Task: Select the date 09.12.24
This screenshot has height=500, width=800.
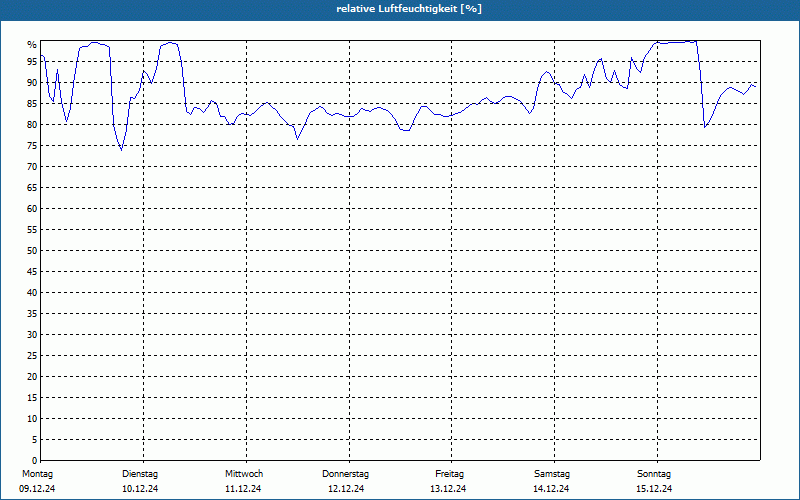Action: click(37, 489)
